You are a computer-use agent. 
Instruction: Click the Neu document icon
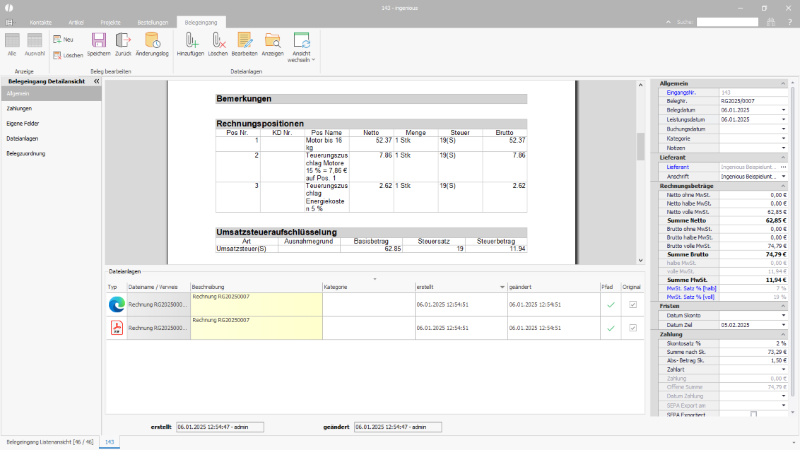57,39
